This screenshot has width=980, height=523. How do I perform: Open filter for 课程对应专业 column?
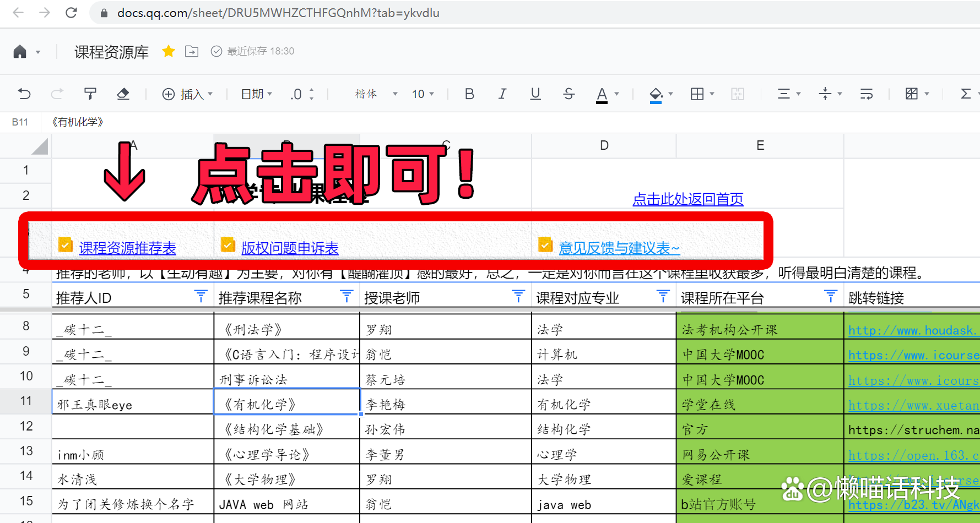tap(663, 297)
